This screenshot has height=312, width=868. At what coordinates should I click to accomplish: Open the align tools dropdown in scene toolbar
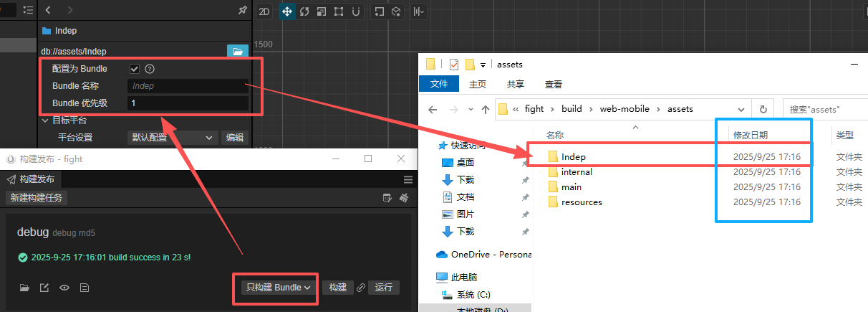[419, 11]
